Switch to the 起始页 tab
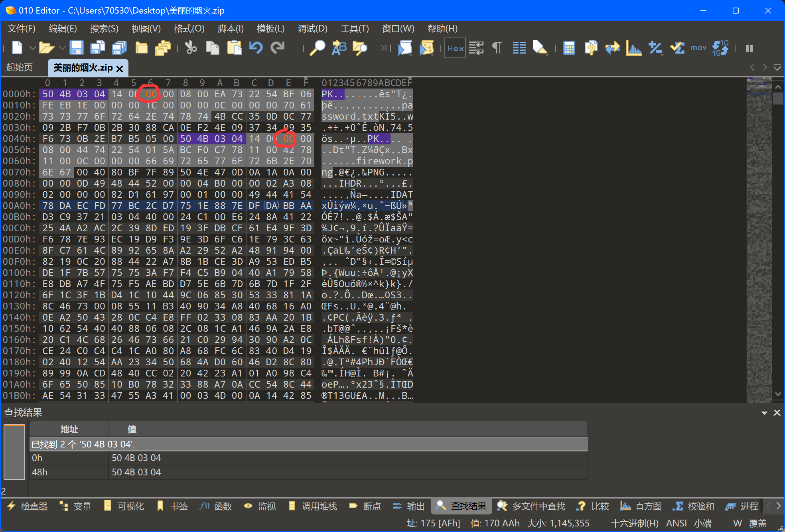Image resolution: width=785 pixels, height=532 pixels. (20, 67)
